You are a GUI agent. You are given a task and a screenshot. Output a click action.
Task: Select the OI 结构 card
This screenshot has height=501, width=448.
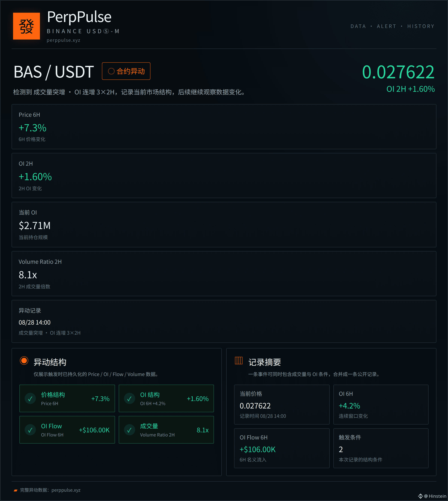coord(166,398)
